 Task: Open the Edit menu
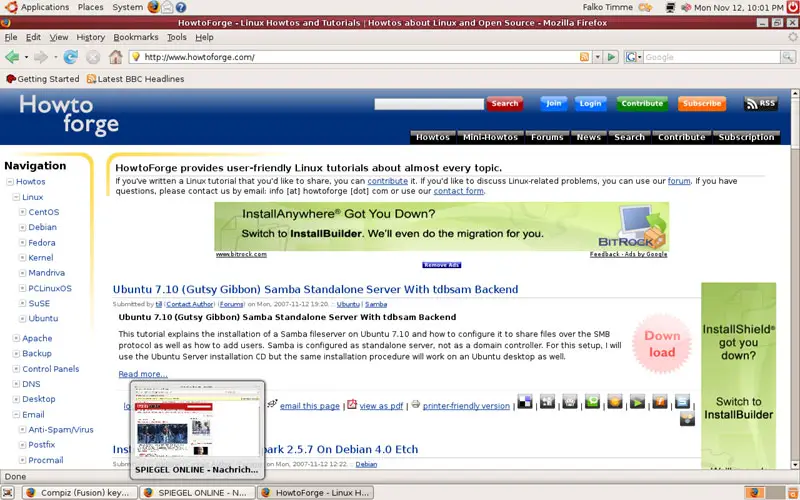coord(33,37)
